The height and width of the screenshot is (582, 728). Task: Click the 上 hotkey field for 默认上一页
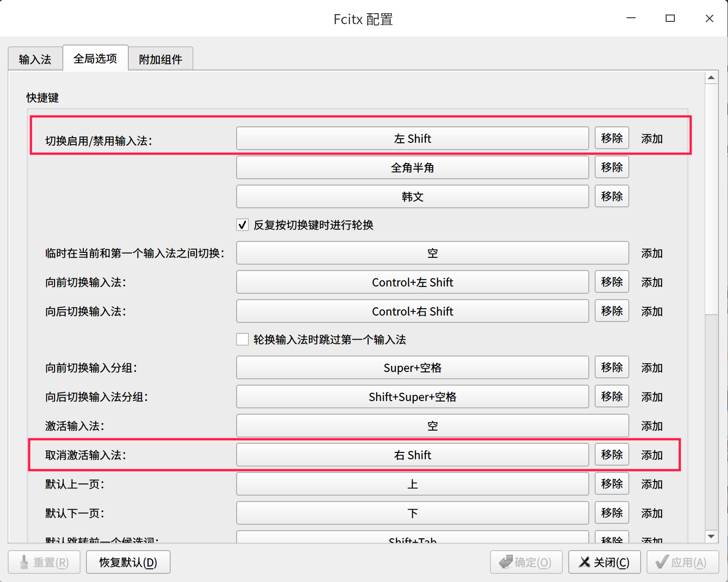click(x=413, y=484)
